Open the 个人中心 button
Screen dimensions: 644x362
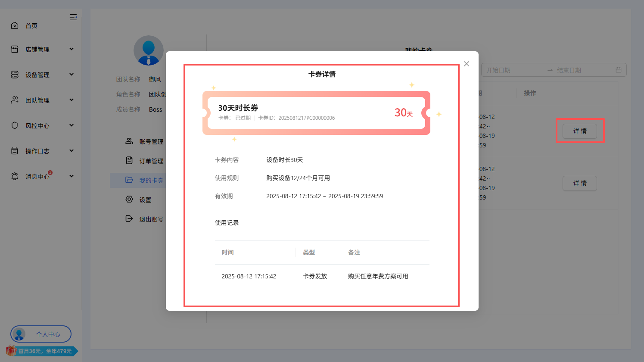pyautogui.click(x=41, y=334)
